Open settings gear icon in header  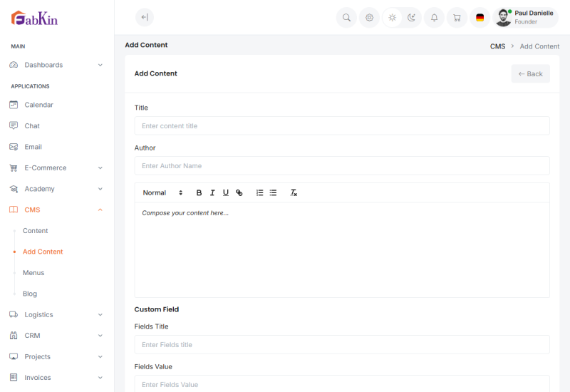click(369, 18)
